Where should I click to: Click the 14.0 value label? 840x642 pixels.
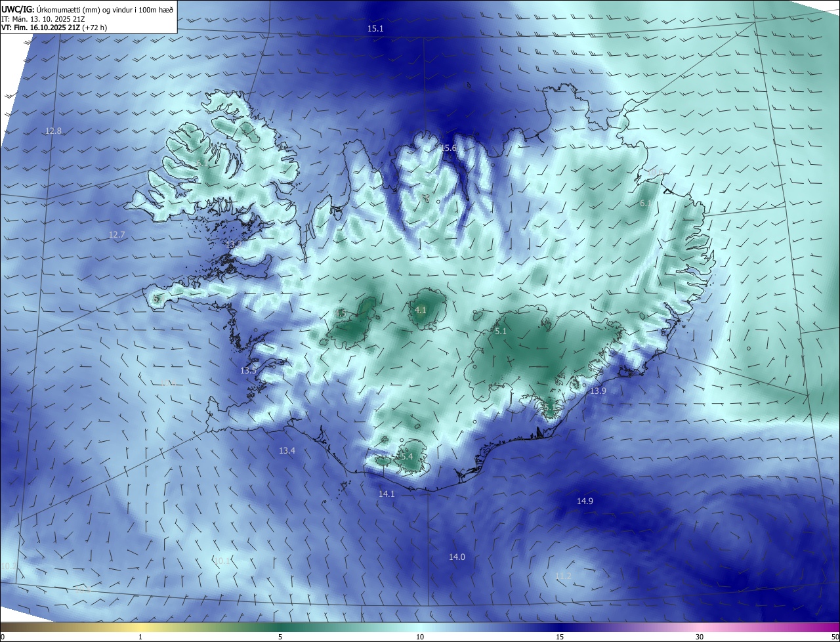point(457,557)
